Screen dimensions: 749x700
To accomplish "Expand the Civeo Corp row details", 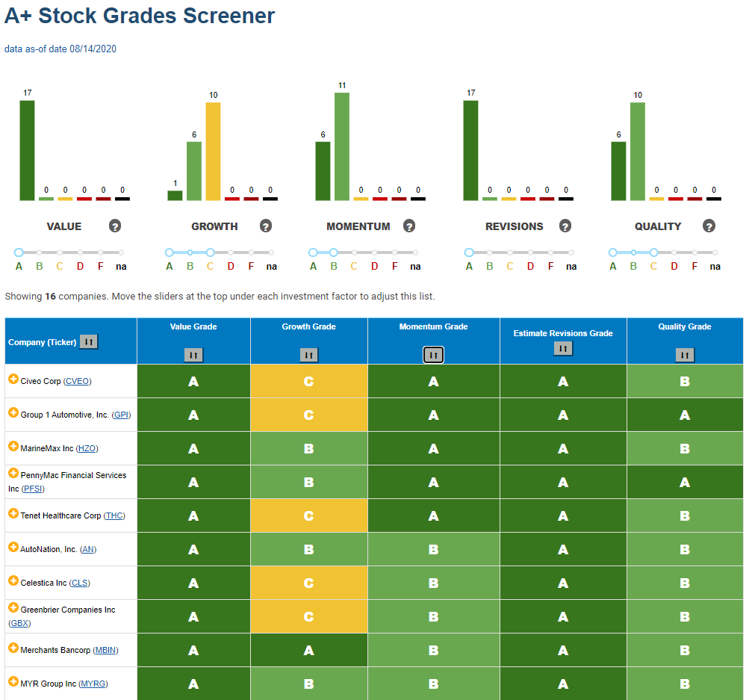I will pyautogui.click(x=13, y=379).
